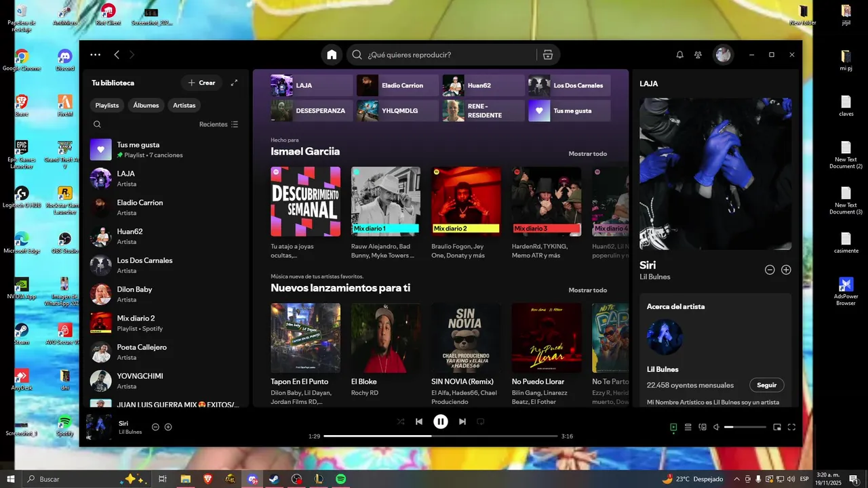Open the Browse icon in search bar
Image resolution: width=868 pixels, height=488 pixels.
point(548,55)
